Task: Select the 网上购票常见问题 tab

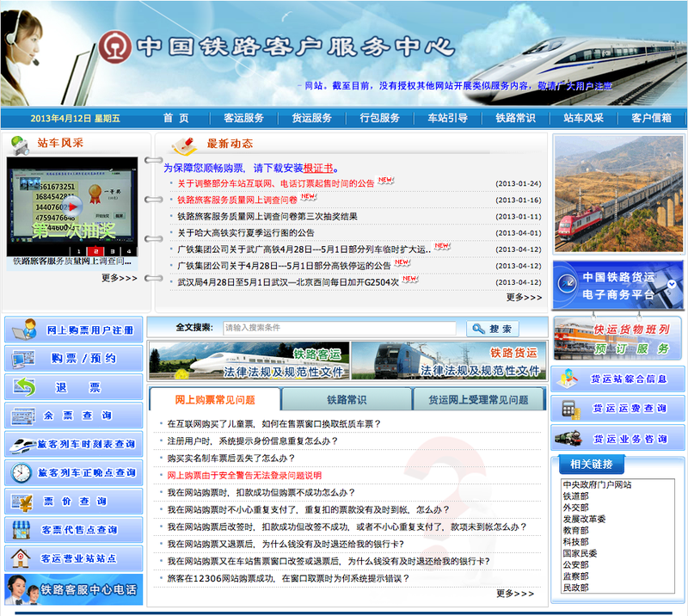Action: click(215, 399)
